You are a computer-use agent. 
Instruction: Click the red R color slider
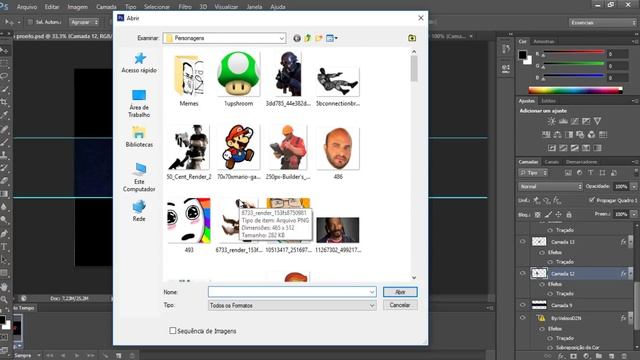click(x=573, y=52)
